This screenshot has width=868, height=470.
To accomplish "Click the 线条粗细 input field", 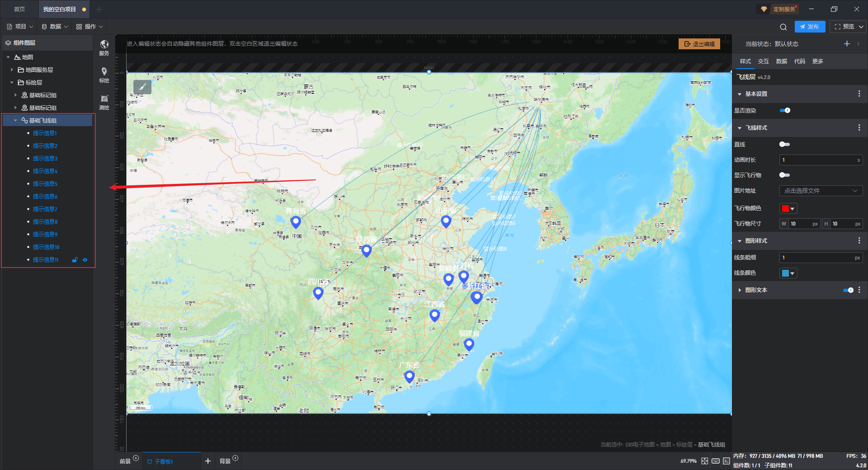I will 821,258.
